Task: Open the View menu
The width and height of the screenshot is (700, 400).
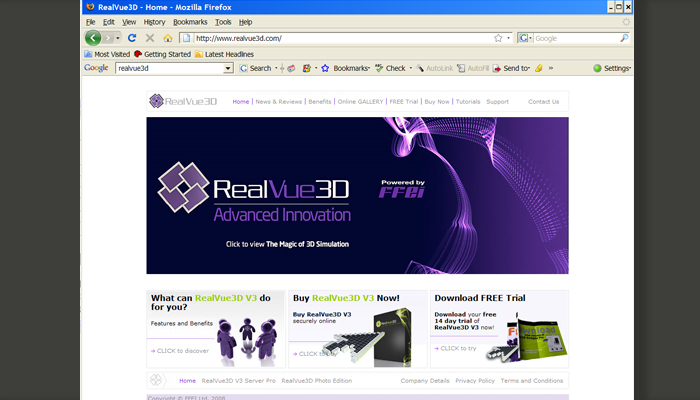Action: 129,22
